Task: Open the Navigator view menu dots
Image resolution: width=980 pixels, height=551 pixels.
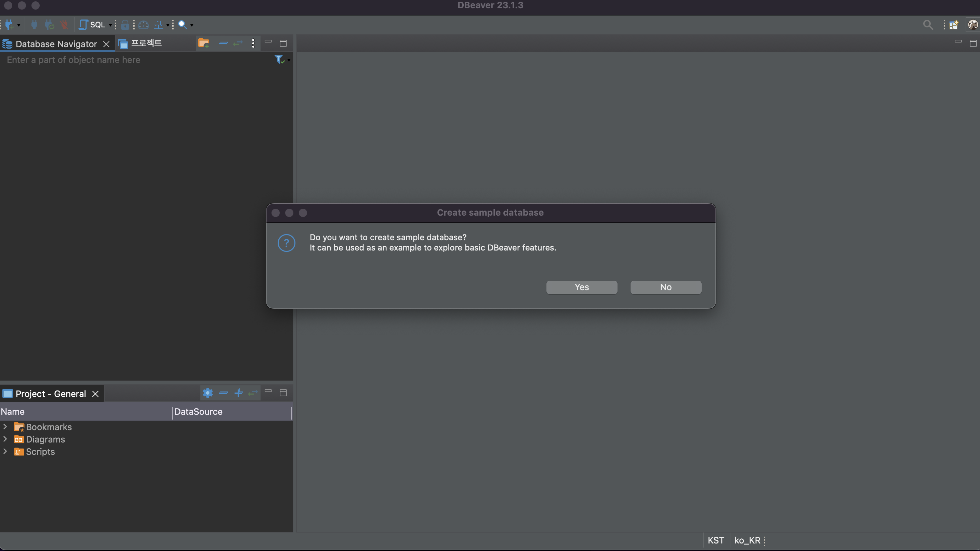Action: (x=253, y=43)
